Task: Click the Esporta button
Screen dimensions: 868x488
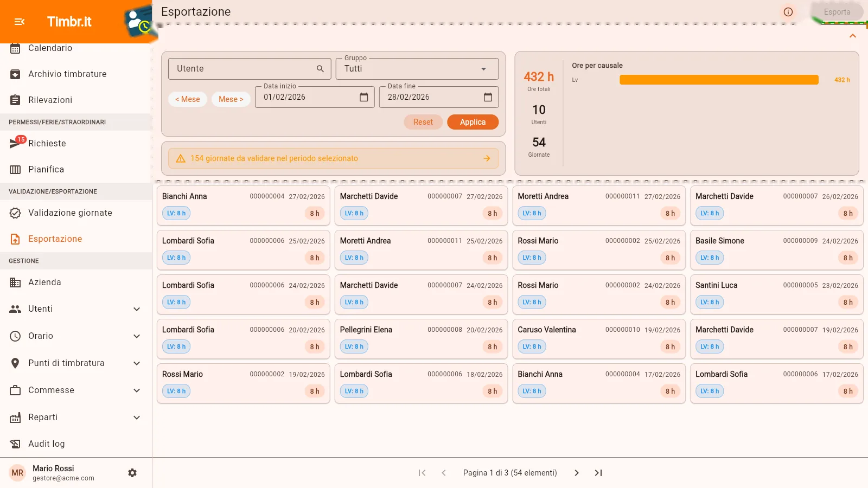Action: [x=837, y=12]
